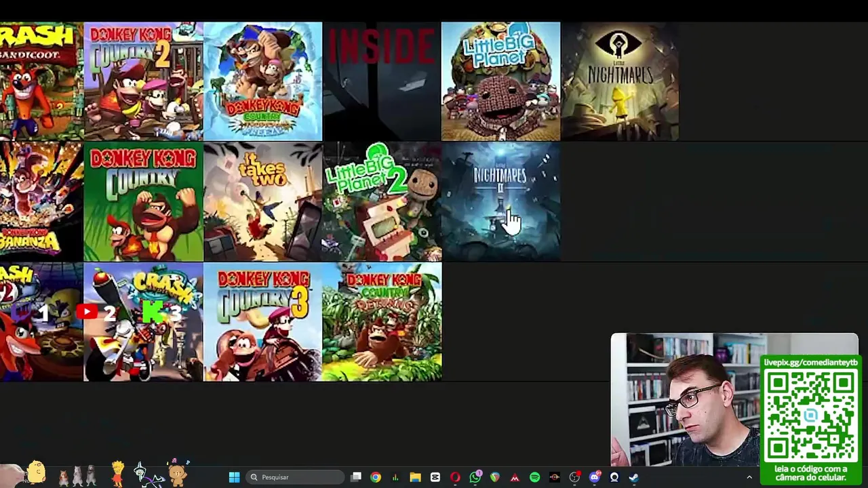Open Steam from the taskbar
Screen dimensions: 868x488
[x=634, y=477]
